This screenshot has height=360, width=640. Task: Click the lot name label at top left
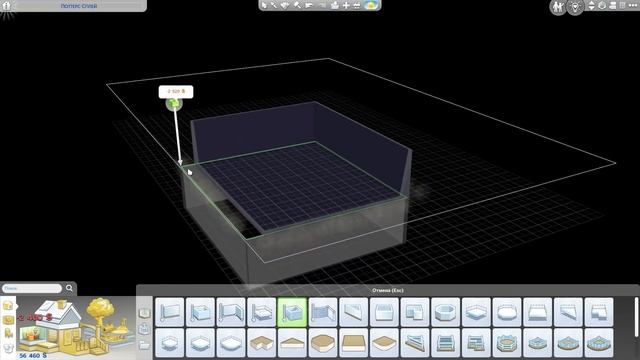(x=79, y=6)
